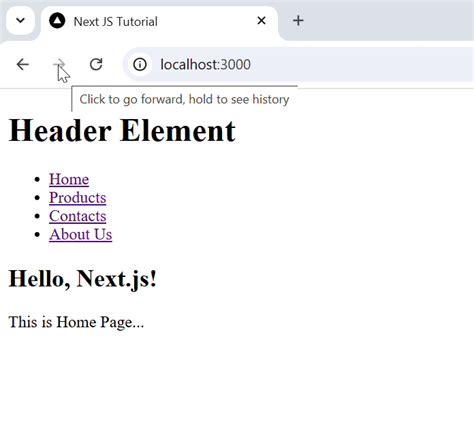474x445 pixels.
Task: Open the tab search dropdown
Action: pos(20,21)
